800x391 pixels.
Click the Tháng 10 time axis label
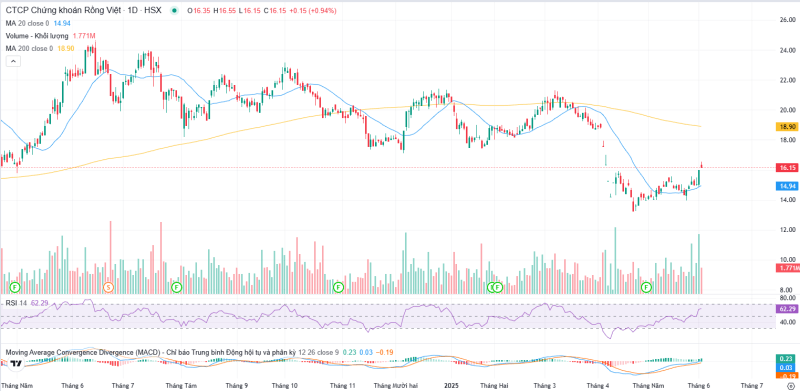286,386
